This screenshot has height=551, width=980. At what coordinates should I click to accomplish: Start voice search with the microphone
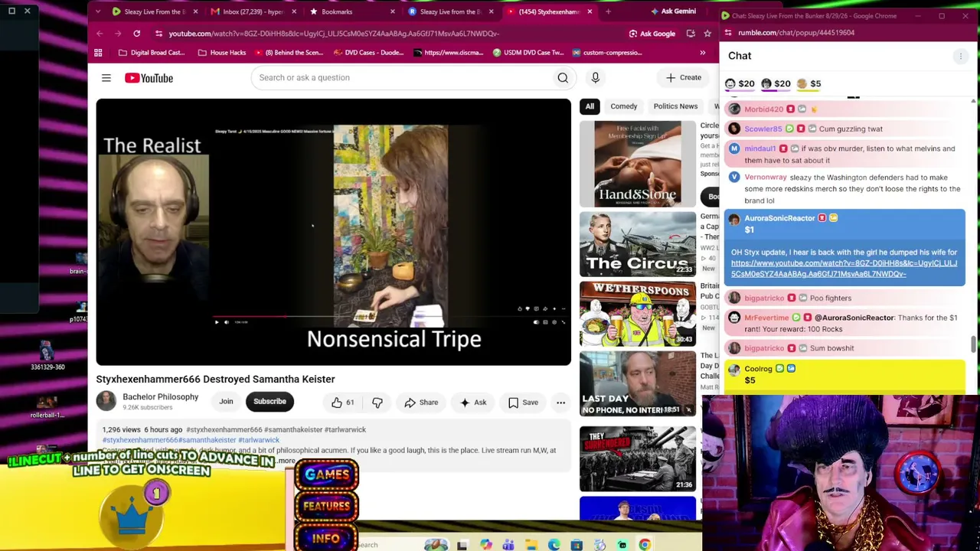595,77
